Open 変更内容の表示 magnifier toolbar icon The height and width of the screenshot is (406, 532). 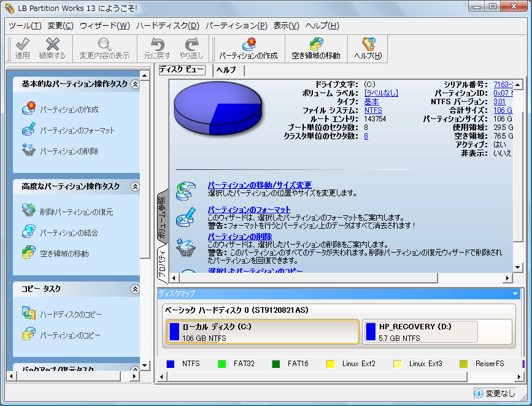pyautogui.click(x=104, y=44)
